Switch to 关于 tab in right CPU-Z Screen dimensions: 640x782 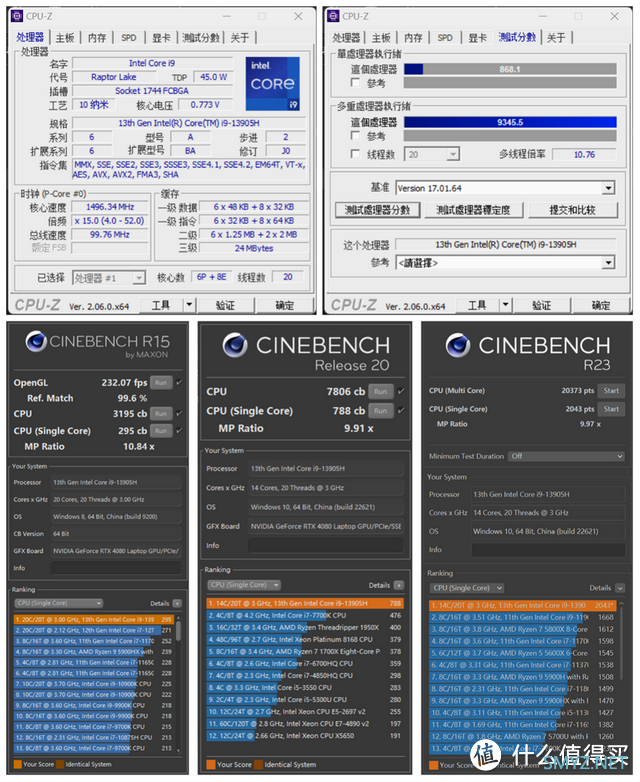coord(556,37)
